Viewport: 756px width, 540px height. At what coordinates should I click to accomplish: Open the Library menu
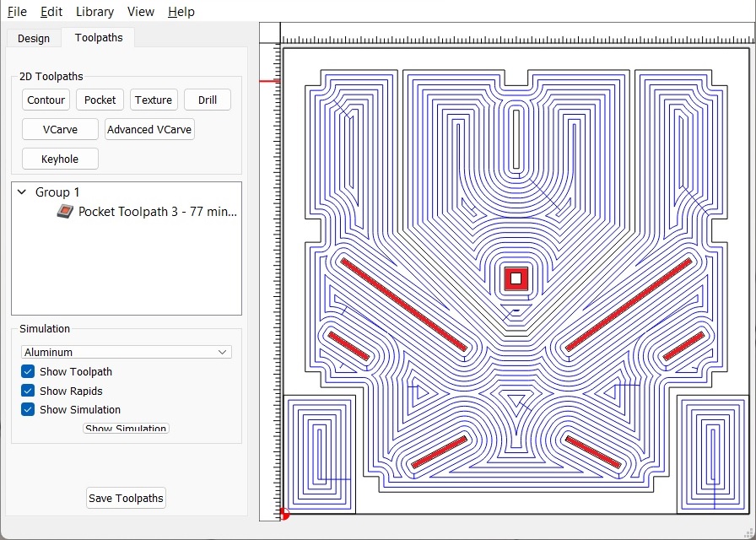click(94, 12)
